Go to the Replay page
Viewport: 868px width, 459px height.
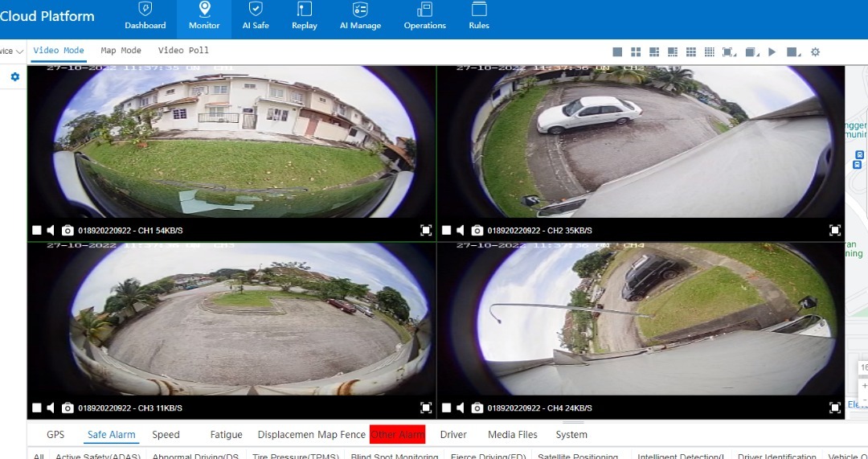click(x=304, y=18)
